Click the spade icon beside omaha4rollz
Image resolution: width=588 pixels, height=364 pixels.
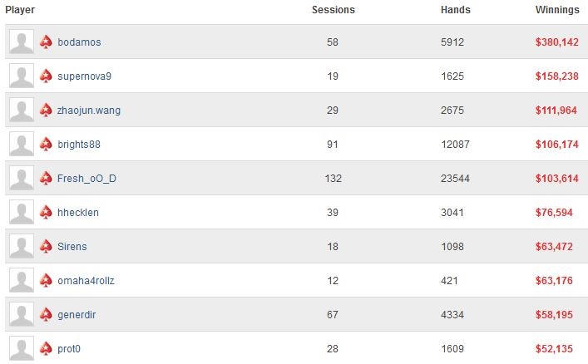pyautogui.click(x=46, y=281)
